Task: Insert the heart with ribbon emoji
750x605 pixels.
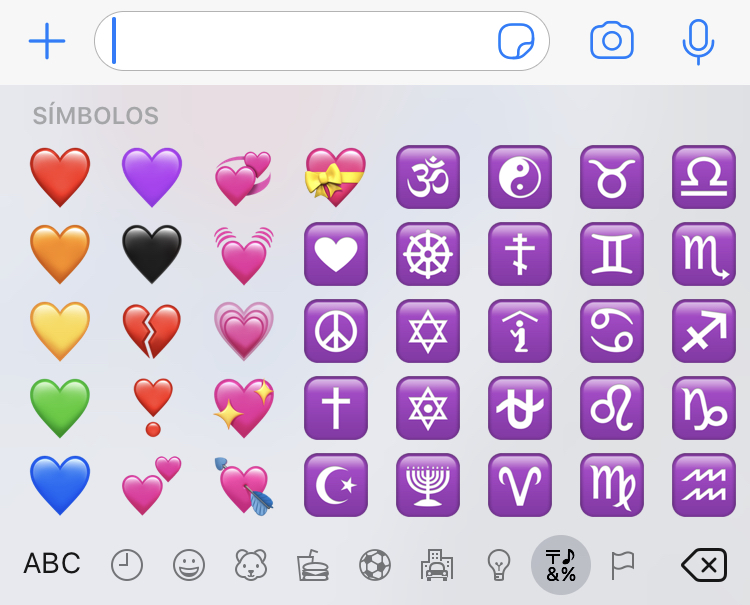Action: pos(336,177)
